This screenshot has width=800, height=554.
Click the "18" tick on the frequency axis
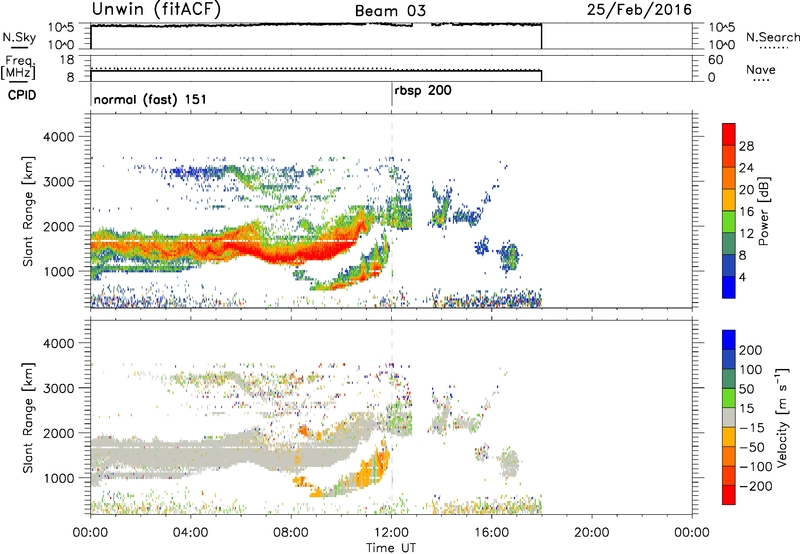[x=67, y=60]
